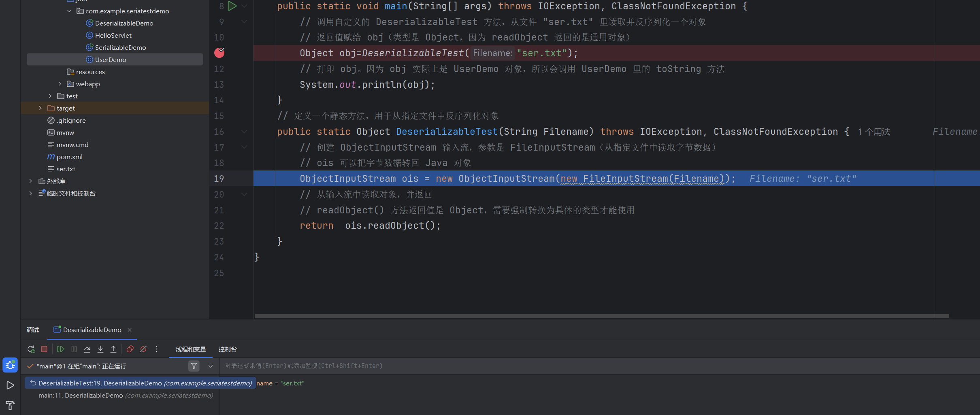The image size is (980, 415).
Task: Select UserDemo class in project tree
Action: [x=115, y=60]
